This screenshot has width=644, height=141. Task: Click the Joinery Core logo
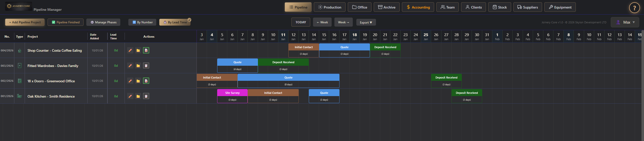point(19,6)
